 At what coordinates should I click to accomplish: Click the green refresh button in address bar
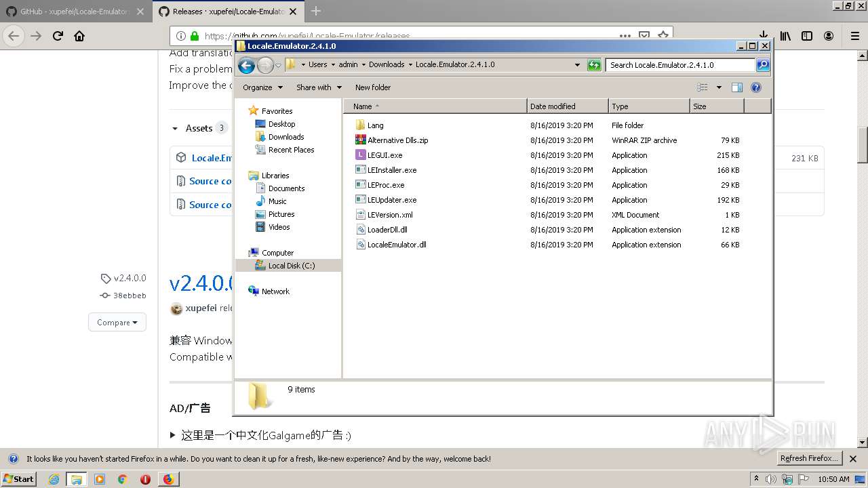click(594, 65)
